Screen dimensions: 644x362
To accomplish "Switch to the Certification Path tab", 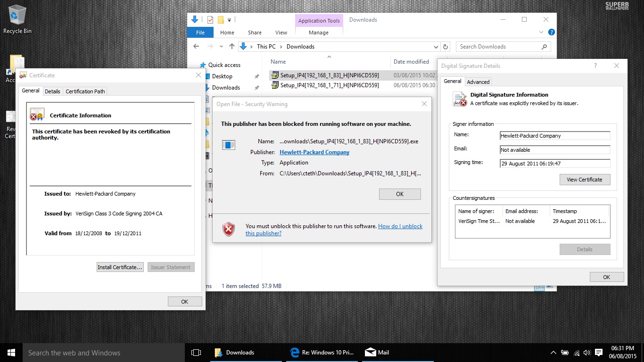I will (x=85, y=91).
